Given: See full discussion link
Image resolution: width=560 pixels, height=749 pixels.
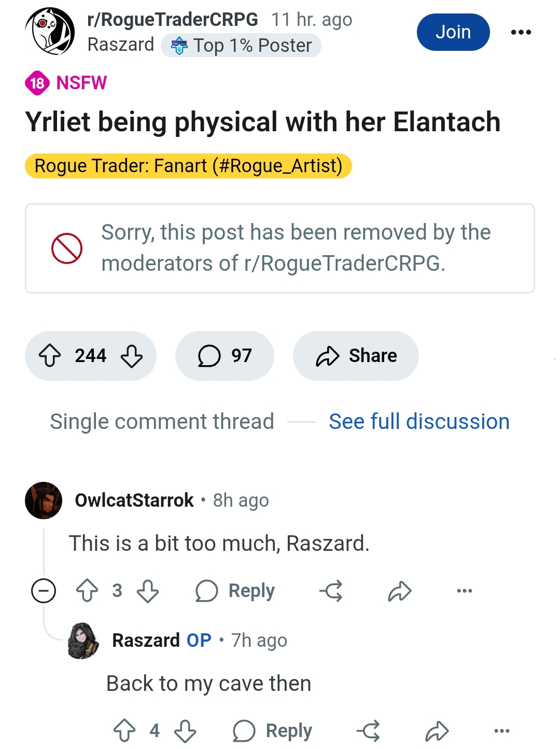Looking at the screenshot, I should click(x=419, y=422).
